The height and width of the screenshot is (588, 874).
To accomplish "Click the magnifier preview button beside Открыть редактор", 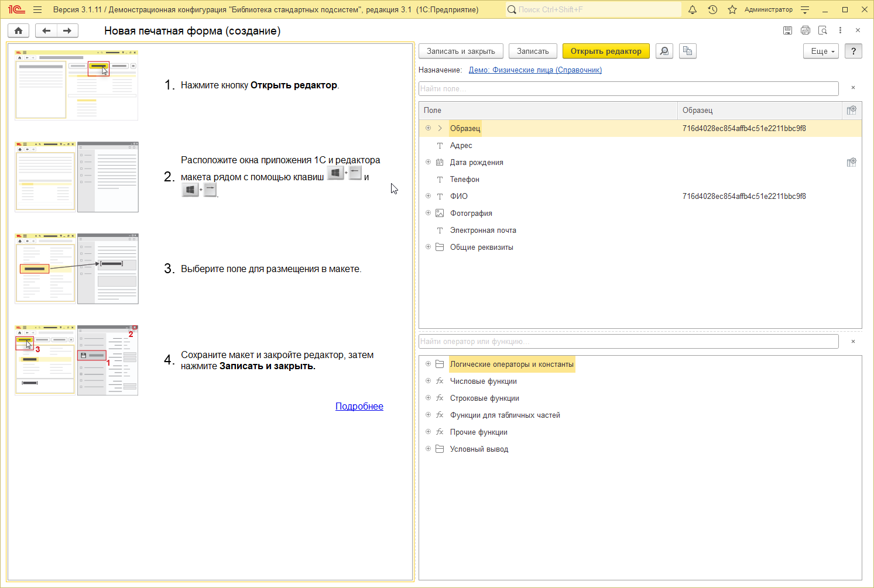I will (664, 51).
